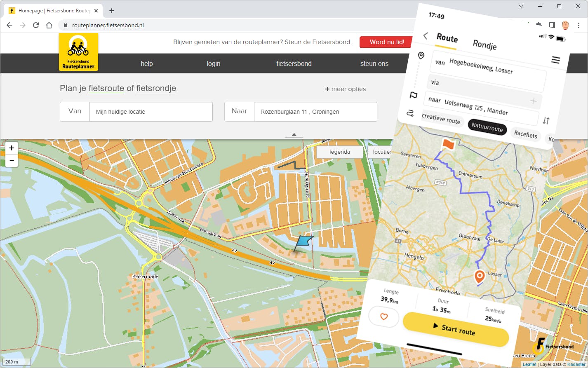The width and height of the screenshot is (588, 368).
Task: Collapse the route form with the up arrow
Action: (x=294, y=134)
